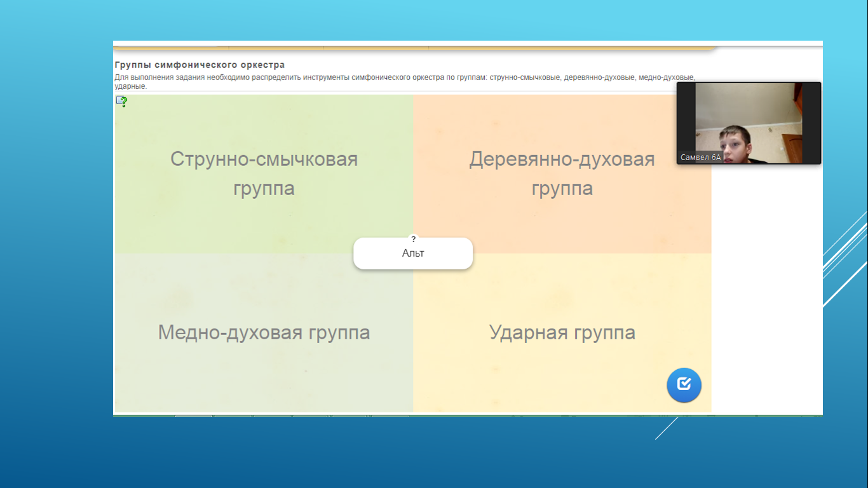This screenshot has width=868, height=488.
Task: Choose the Медно-духовая группа area
Action: (x=264, y=332)
